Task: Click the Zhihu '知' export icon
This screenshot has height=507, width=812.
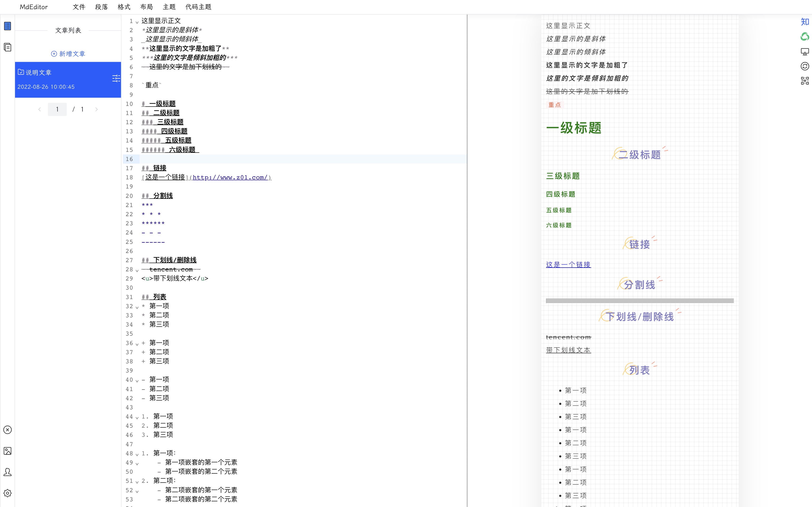Action: 805,22
